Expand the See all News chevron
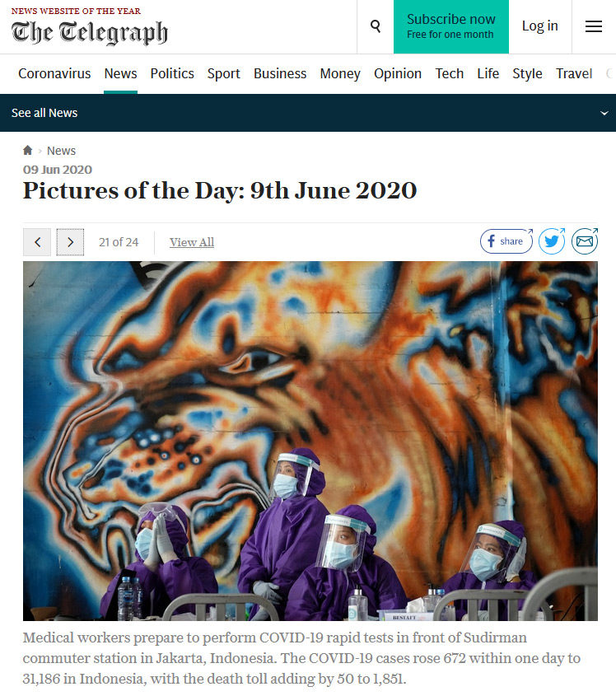Screen dimensions: 616x696 [x=604, y=113]
